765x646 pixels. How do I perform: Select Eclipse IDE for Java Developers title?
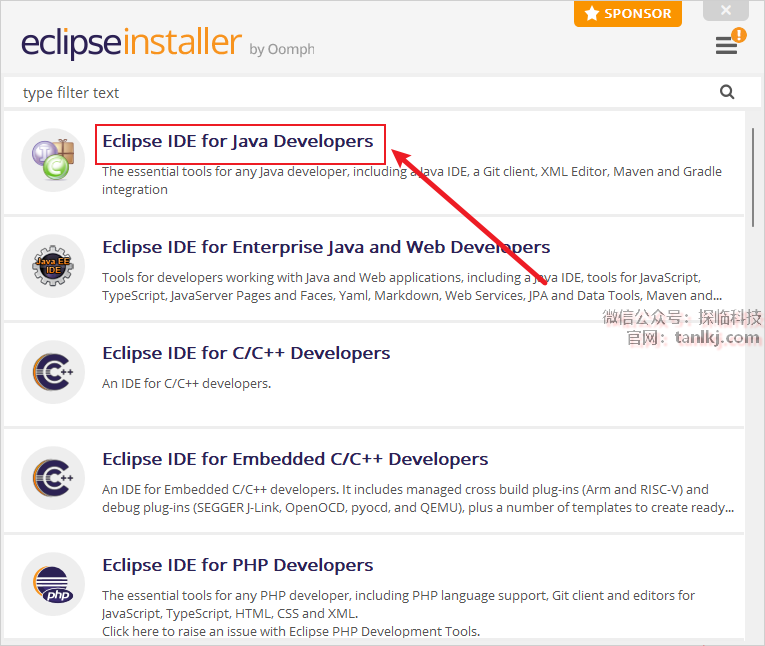tap(238, 141)
